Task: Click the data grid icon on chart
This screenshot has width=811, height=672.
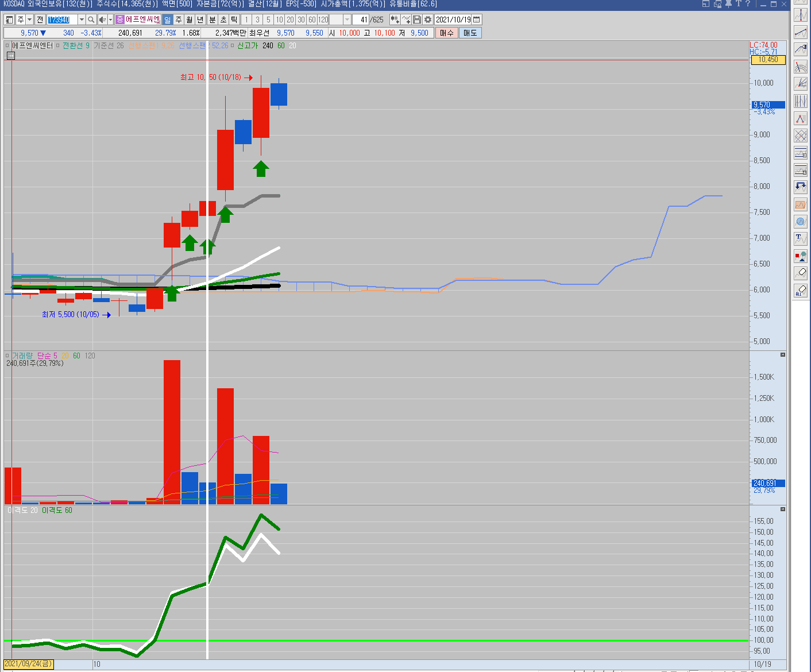Action: (11, 56)
